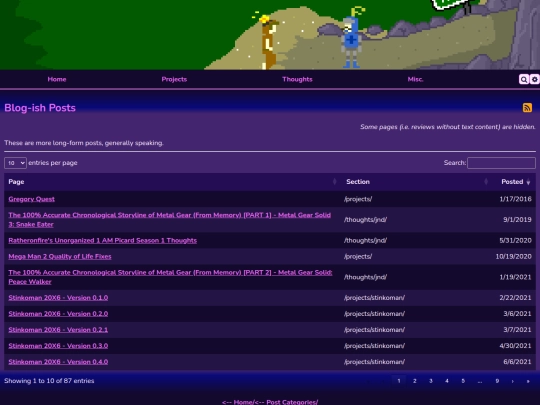Click 'These are more long-form posts' text
Viewport: 540px width, 405px height.
(x=84, y=143)
